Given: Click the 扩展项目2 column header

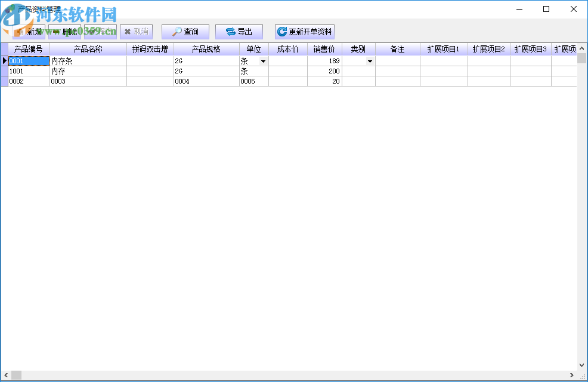Looking at the screenshot, I should [489, 49].
